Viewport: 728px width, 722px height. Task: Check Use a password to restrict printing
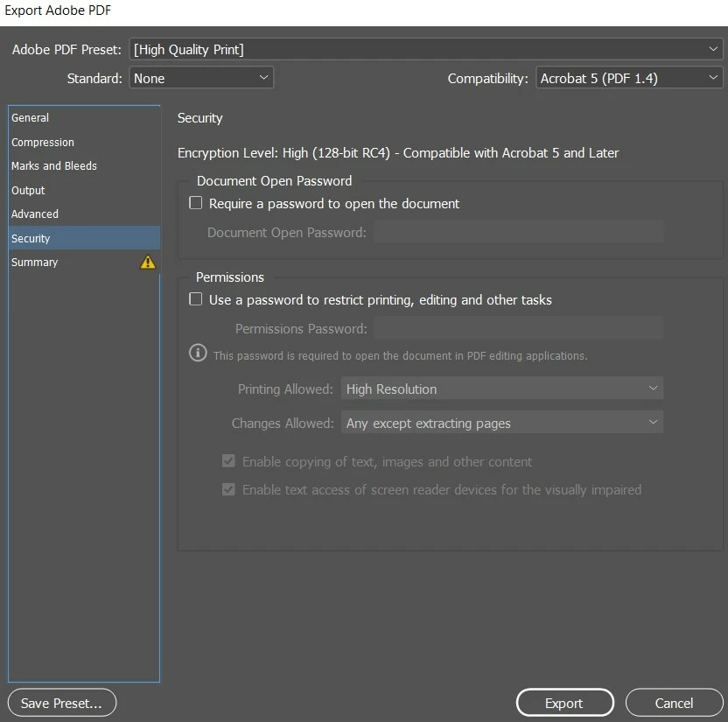pyautogui.click(x=195, y=299)
